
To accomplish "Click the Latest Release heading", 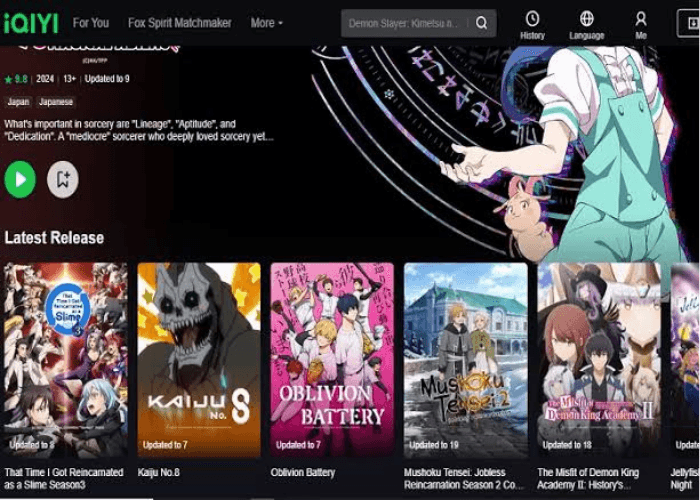I will tap(54, 238).
